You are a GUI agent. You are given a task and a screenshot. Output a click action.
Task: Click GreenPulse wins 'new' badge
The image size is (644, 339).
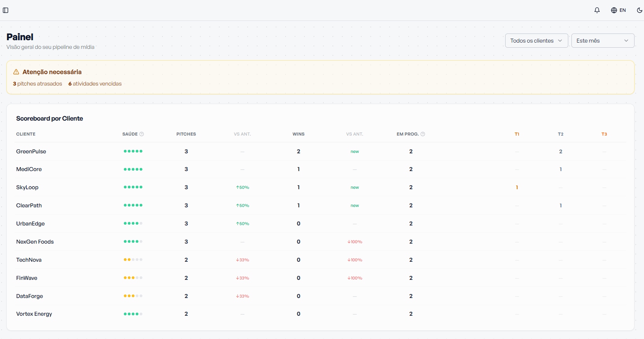355,151
